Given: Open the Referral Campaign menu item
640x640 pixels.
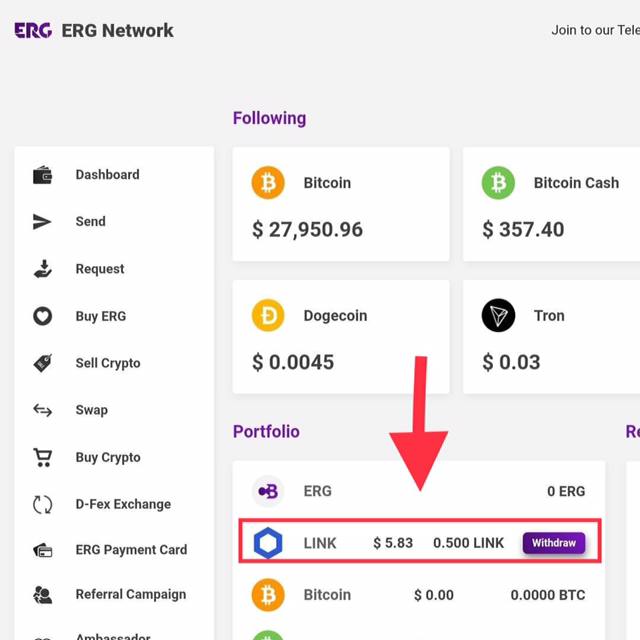Looking at the screenshot, I should point(130,594).
